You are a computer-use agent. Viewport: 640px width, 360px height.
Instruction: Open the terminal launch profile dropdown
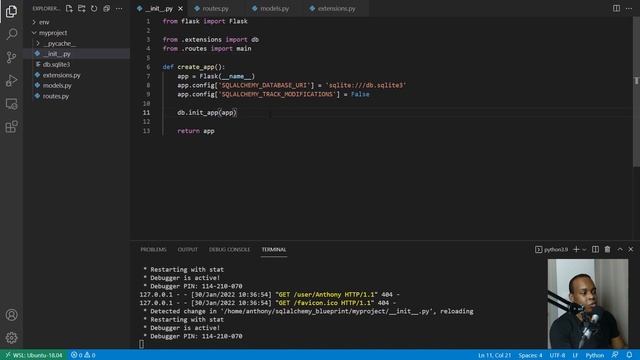click(584, 249)
